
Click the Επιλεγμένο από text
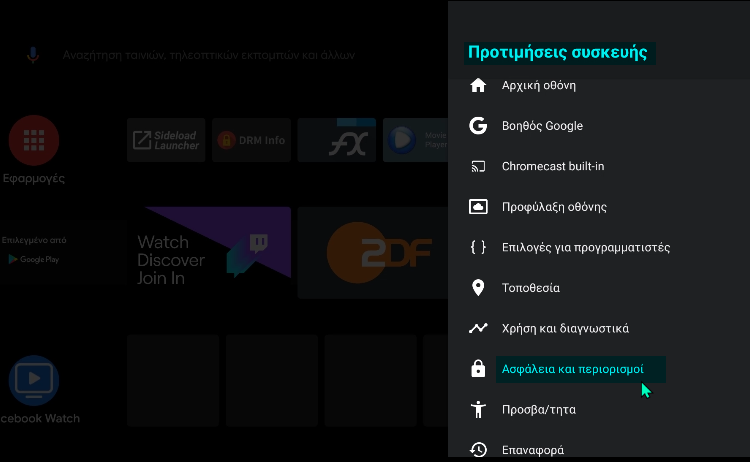point(34,240)
